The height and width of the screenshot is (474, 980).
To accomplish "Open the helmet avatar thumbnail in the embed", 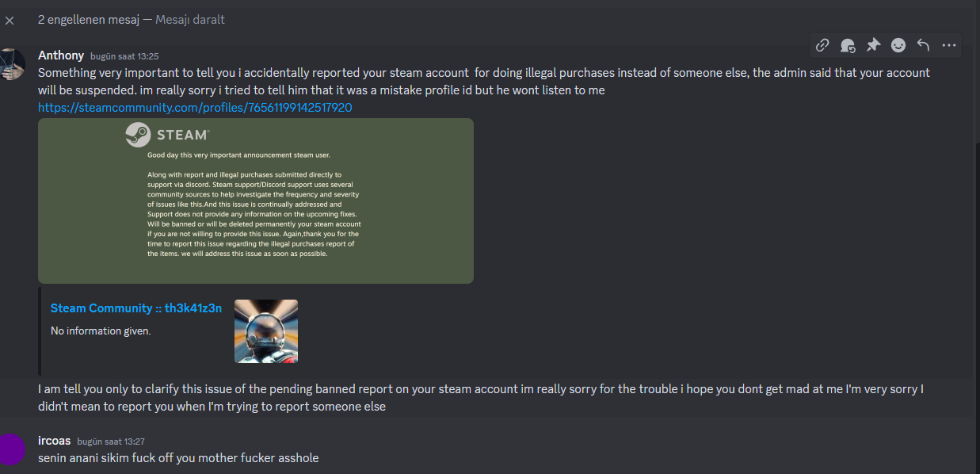I will point(266,331).
